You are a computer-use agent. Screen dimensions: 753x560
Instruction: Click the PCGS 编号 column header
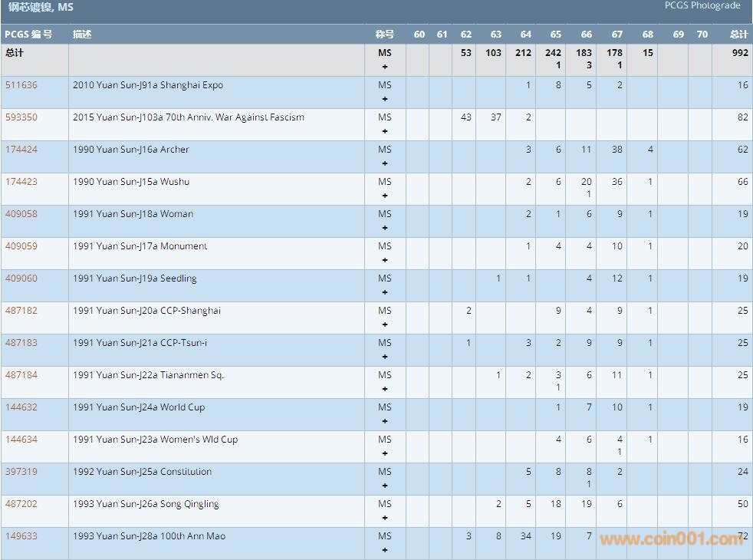pyautogui.click(x=28, y=35)
